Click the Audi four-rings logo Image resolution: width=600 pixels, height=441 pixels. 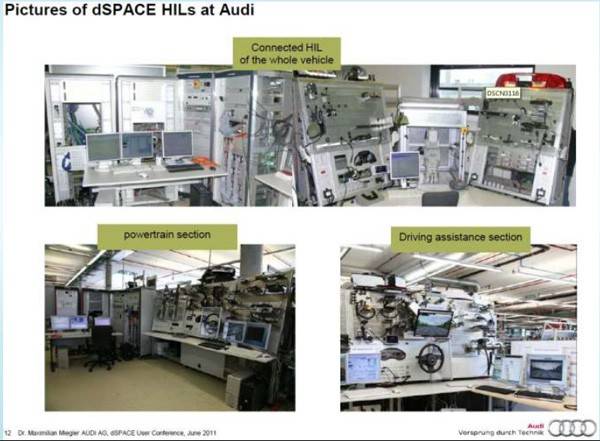[572, 428]
